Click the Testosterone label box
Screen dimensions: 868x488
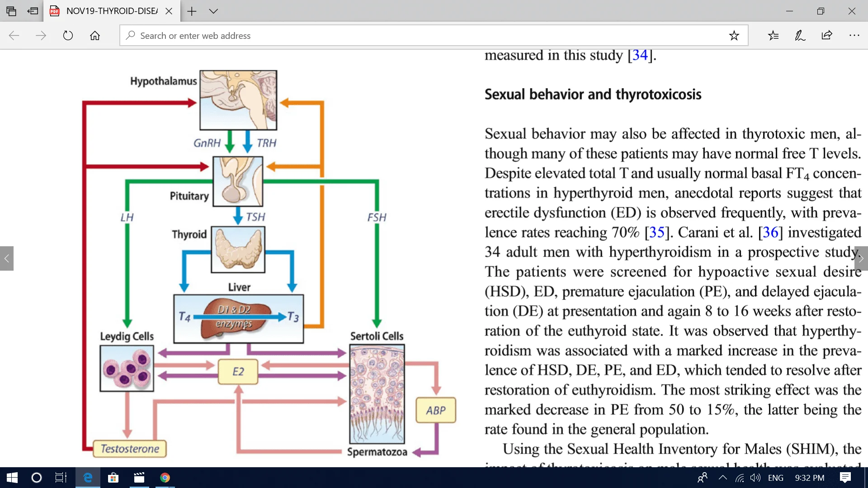(130, 449)
